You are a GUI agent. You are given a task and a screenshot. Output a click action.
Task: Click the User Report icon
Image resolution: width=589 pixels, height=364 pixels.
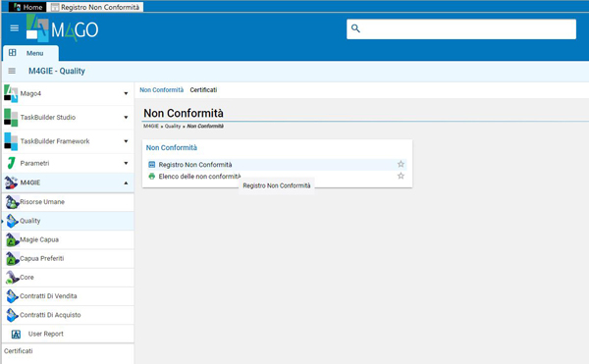click(x=16, y=334)
